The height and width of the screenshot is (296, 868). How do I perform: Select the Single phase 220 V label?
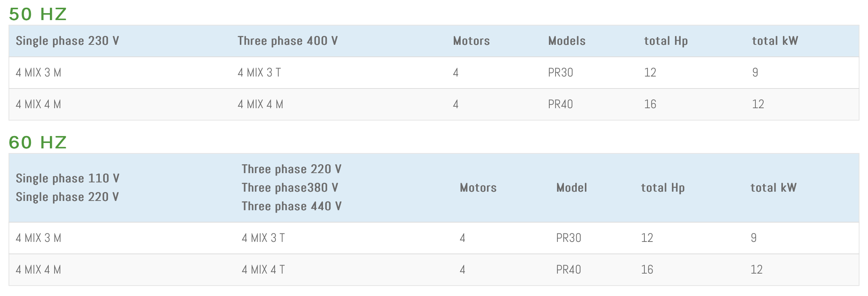click(67, 197)
